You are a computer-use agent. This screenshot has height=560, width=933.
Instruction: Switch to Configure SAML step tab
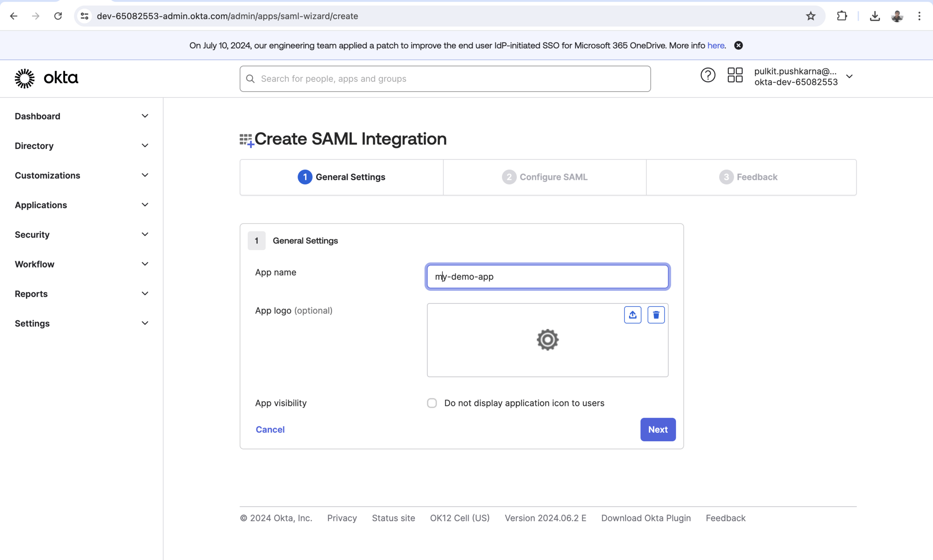pos(544,177)
